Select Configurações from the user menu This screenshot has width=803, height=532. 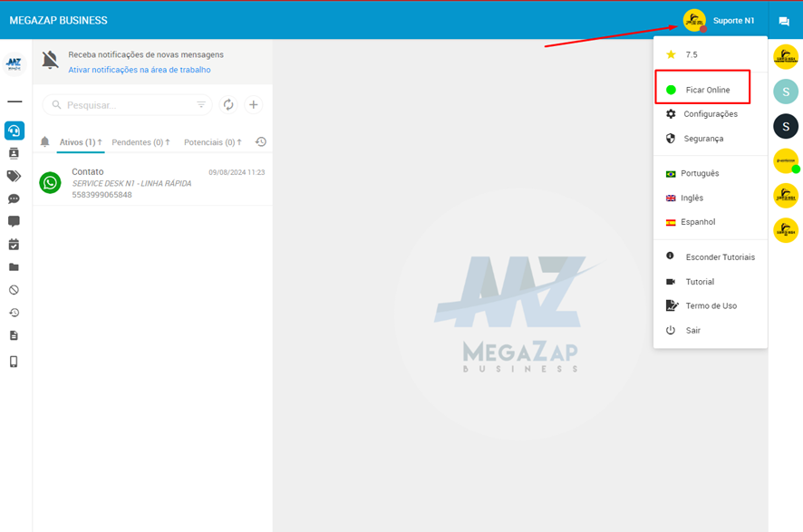click(x=710, y=114)
